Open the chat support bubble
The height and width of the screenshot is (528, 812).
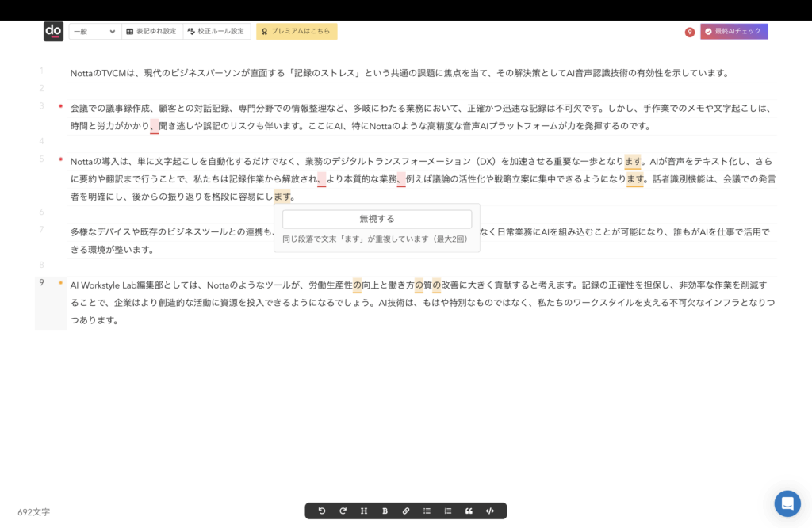[x=787, y=503]
